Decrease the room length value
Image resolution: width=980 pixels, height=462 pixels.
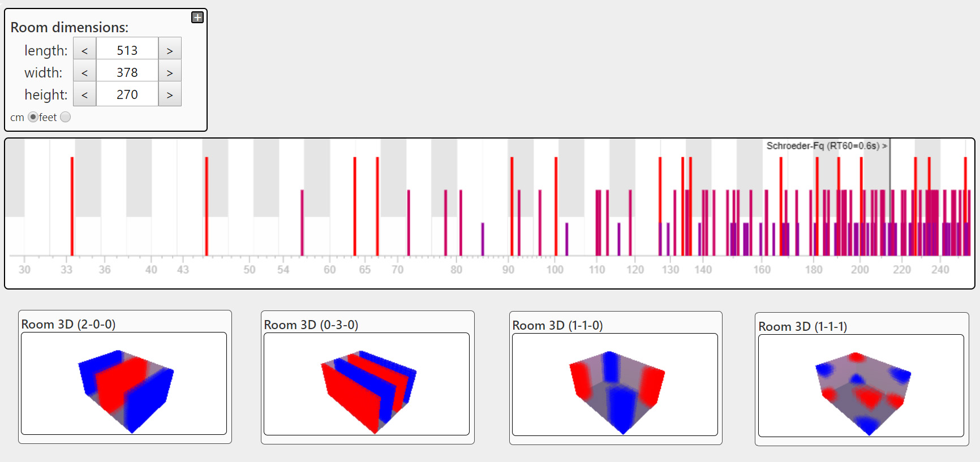(x=85, y=50)
